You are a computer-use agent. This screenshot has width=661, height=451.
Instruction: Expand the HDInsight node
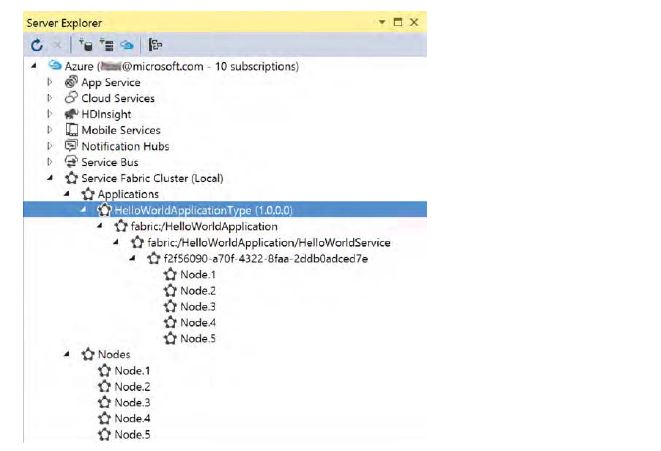tap(50, 114)
